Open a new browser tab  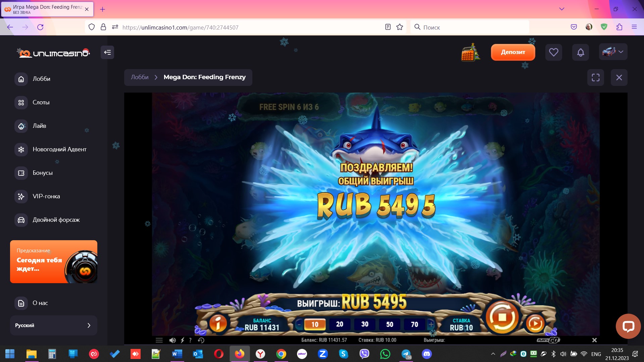pos(103,9)
